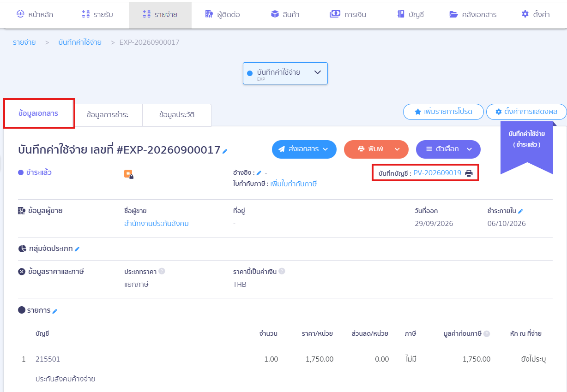567x392 pixels.
Task: Click the edit pencil next to อ้างอิง
Action: click(x=259, y=173)
